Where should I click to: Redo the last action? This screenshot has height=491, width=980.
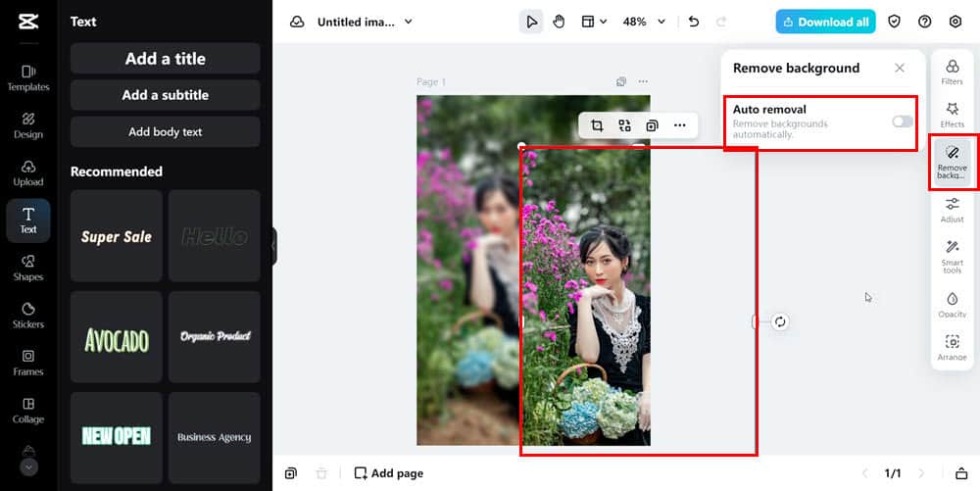tap(721, 22)
